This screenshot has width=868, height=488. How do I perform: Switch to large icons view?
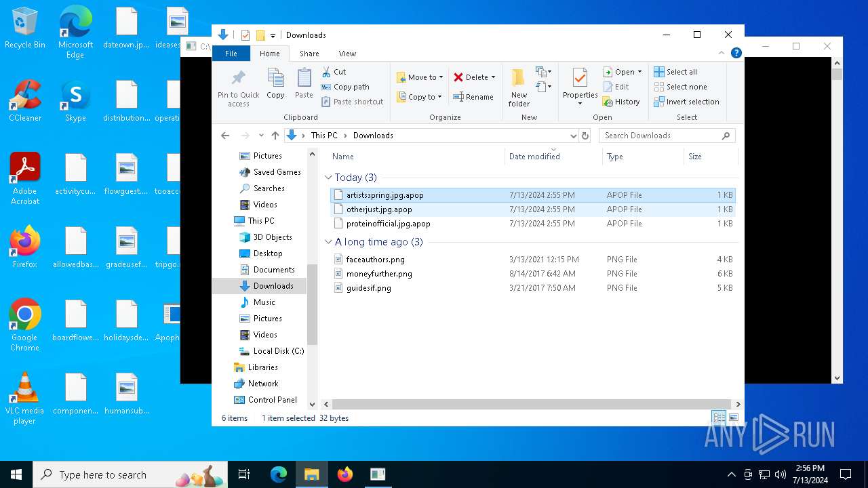click(x=733, y=418)
